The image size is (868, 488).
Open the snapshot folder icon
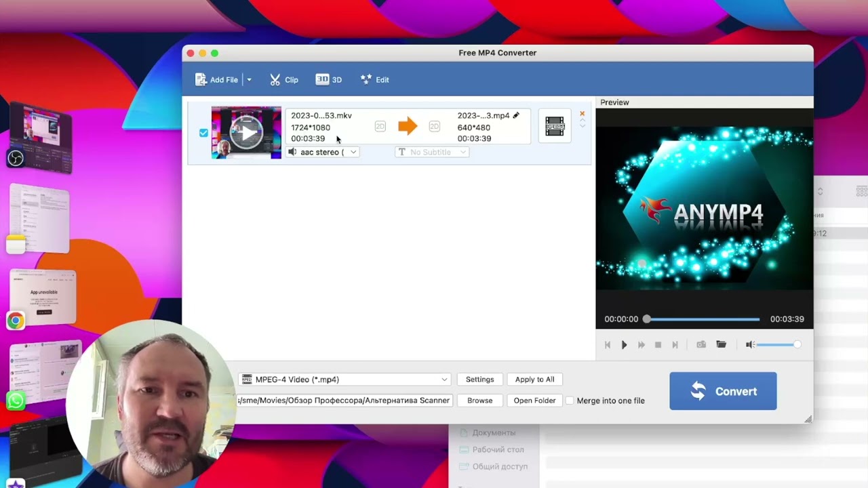pyautogui.click(x=722, y=345)
